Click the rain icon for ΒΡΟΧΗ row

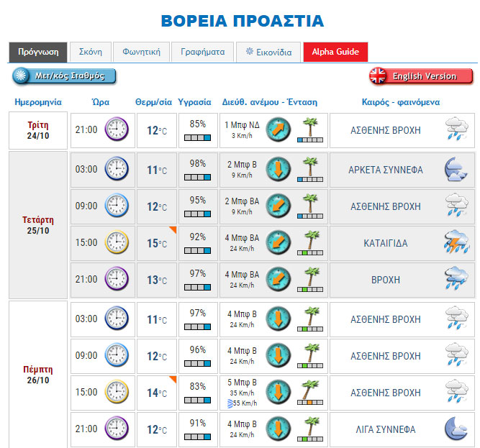tap(454, 279)
